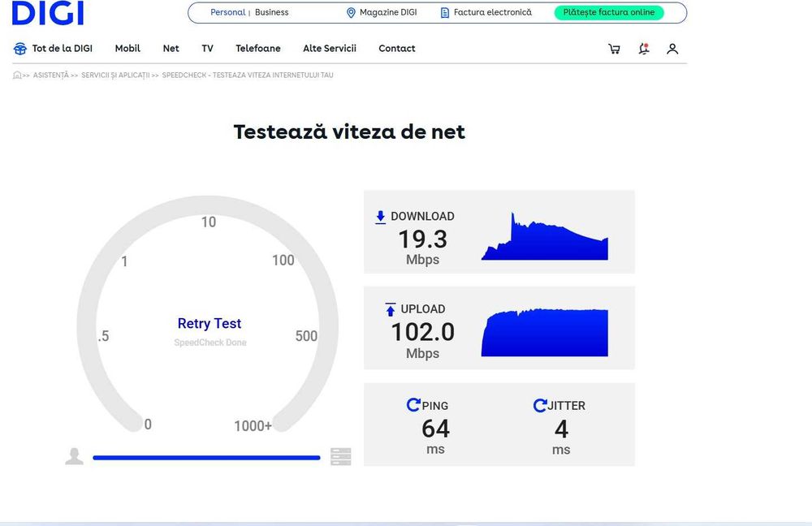Click the home icon in breadcrumb
This screenshot has width=812, height=526.
[x=17, y=75]
